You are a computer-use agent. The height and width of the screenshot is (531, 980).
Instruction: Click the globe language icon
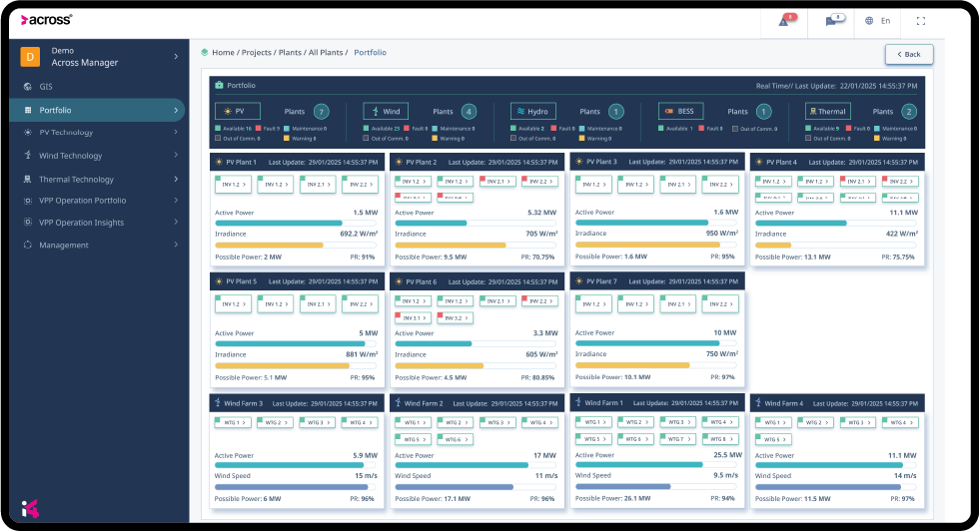pyautogui.click(x=869, y=21)
